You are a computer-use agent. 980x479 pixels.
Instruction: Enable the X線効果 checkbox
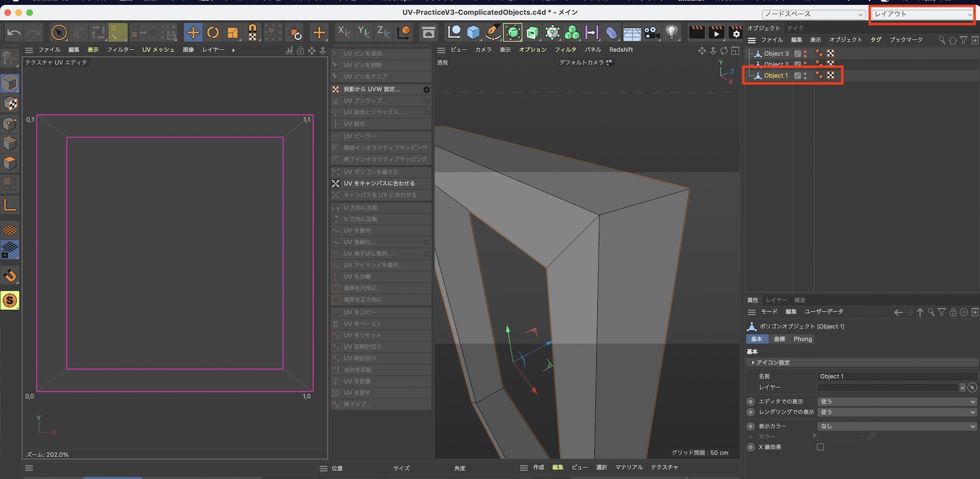820,447
